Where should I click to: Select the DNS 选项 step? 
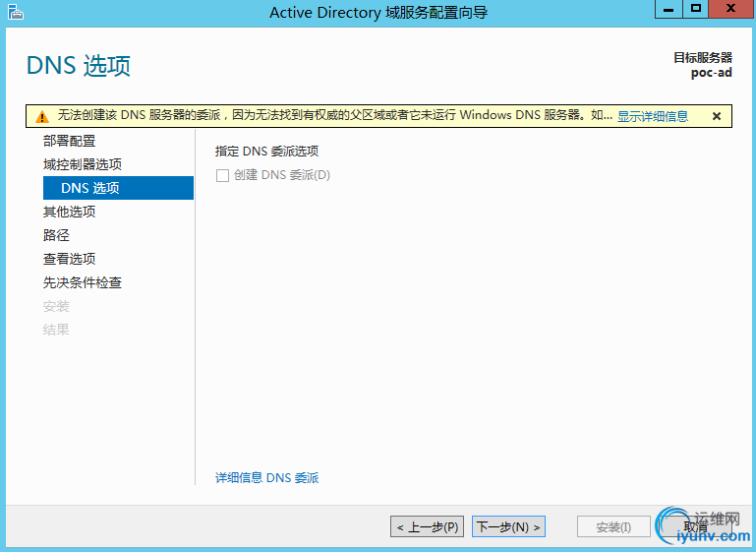coord(118,188)
